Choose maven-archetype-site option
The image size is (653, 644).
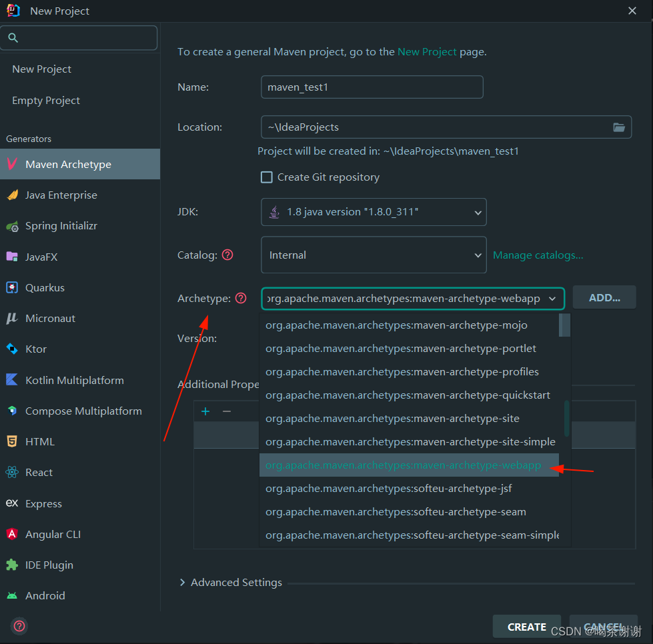[408, 419]
